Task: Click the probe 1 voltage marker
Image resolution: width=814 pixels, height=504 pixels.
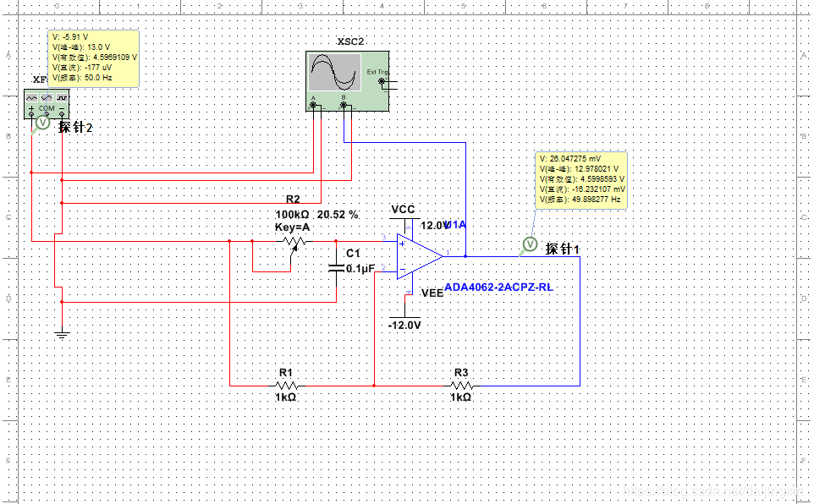Action: coord(530,244)
